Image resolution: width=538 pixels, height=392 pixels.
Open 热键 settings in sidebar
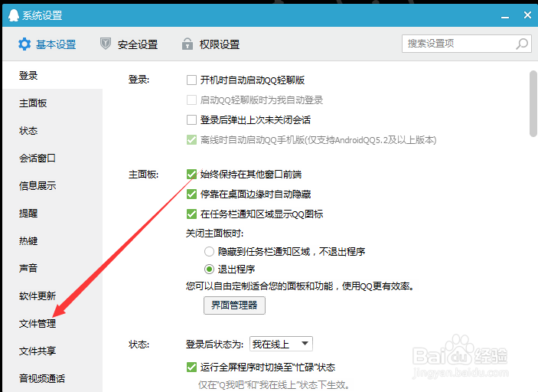[x=53, y=240]
